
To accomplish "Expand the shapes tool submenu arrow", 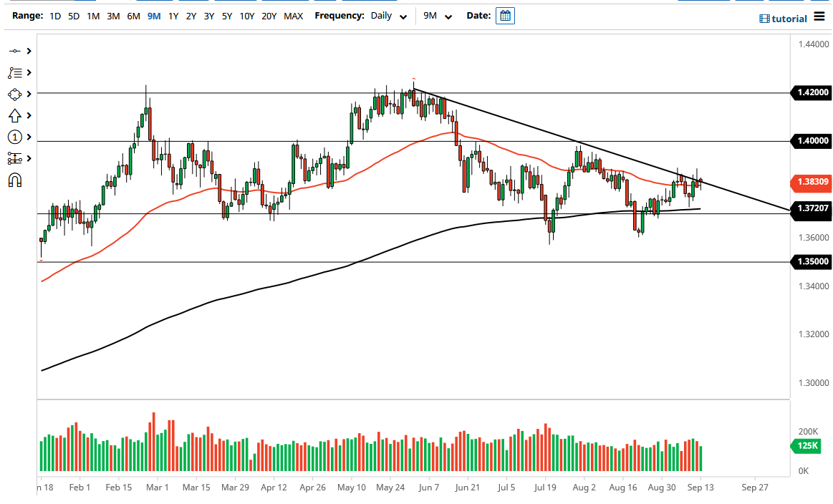I will click(29, 94).
